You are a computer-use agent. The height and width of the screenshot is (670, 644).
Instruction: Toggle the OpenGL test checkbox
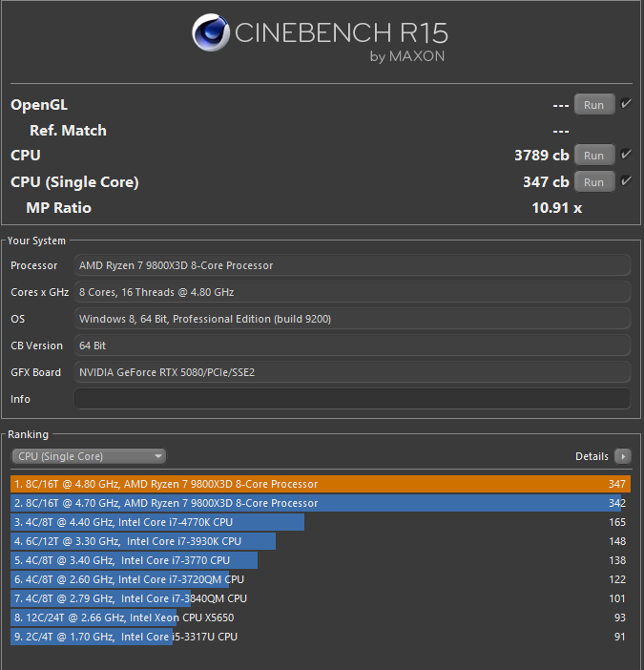(x=626, y=104)
